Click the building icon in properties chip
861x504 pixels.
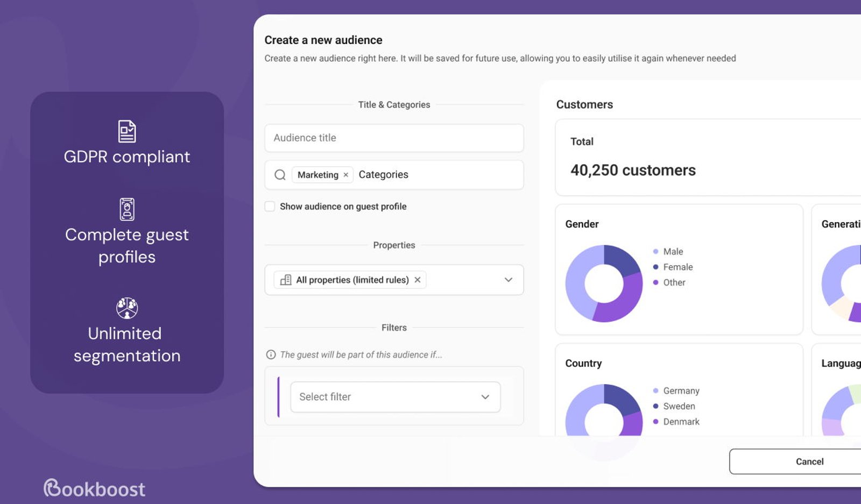click(x=286, y=280)
